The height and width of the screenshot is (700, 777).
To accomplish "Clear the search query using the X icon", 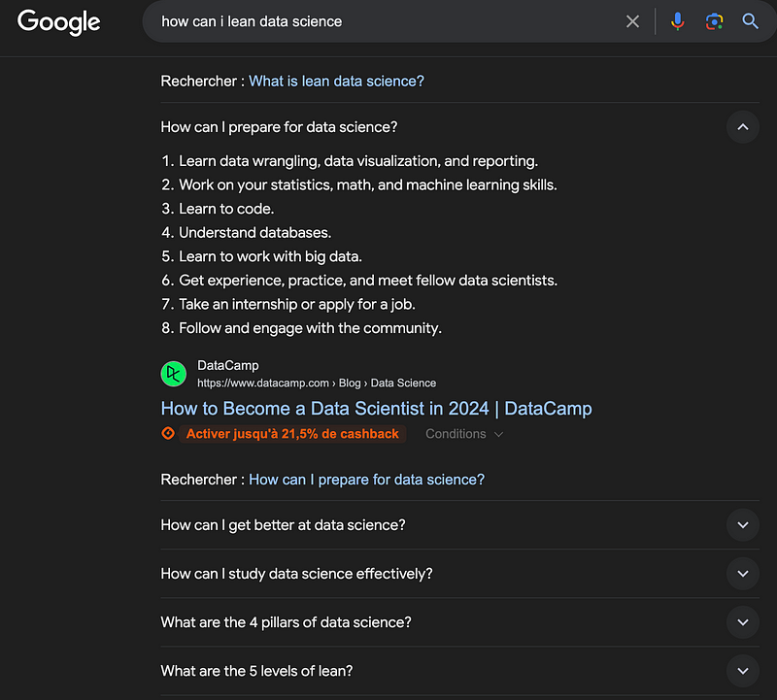I will click(x=632, y=20).
